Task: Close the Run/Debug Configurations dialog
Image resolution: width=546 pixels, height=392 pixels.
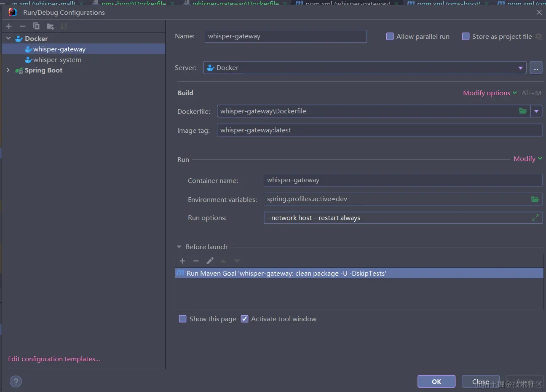Action: click(539, 12)
